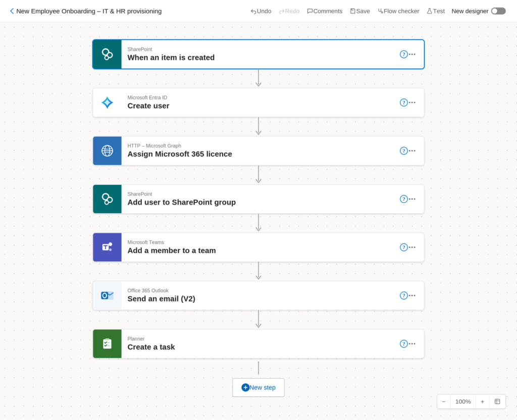
Task: Open the more menu for Add user to SharePoint group
Action: click(x=412, y=199)
